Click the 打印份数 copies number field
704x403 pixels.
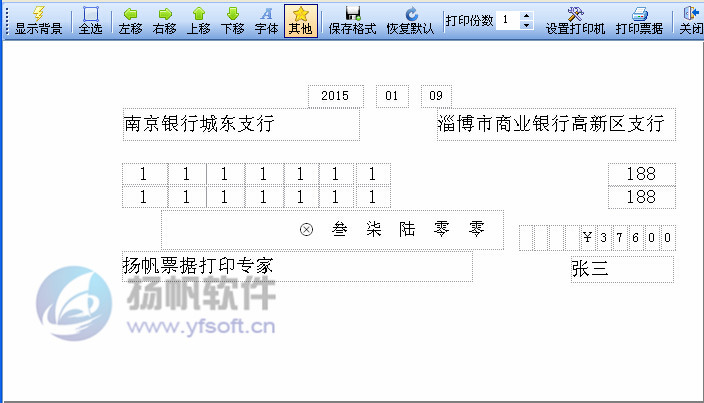click(x=508, y=20)
